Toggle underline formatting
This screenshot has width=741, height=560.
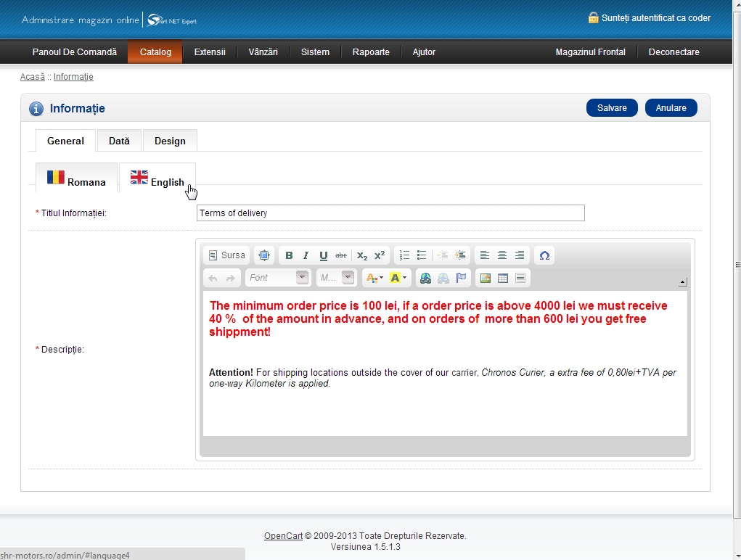323,255
